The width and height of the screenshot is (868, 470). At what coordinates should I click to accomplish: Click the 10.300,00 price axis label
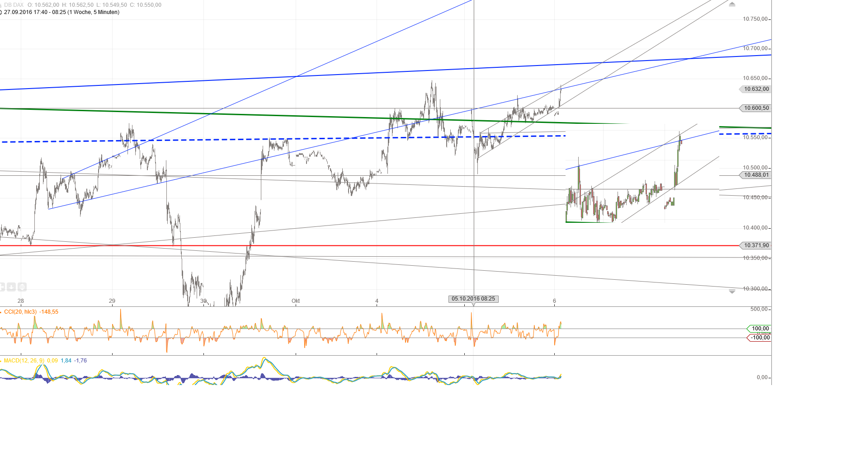pyautogui.click(x=755, y=289)
